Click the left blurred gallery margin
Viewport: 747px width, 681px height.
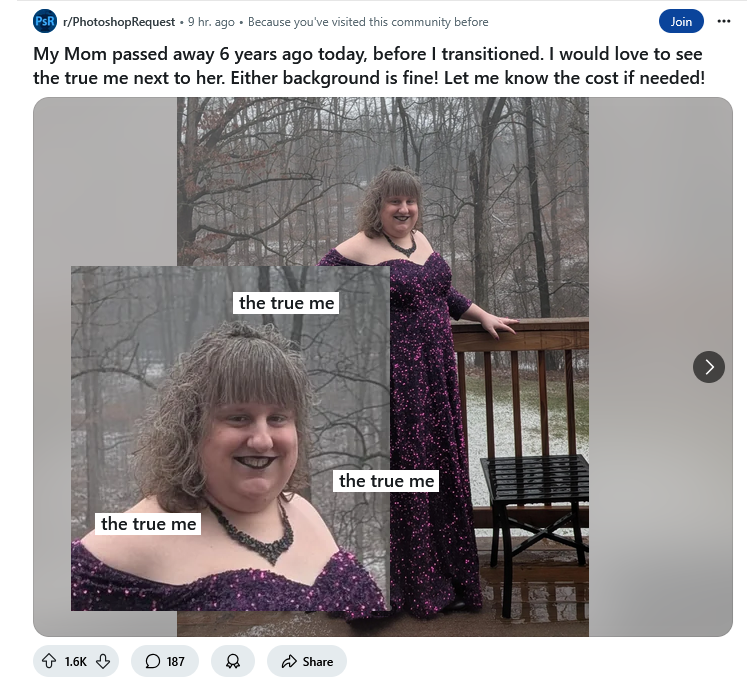(105, 181)
